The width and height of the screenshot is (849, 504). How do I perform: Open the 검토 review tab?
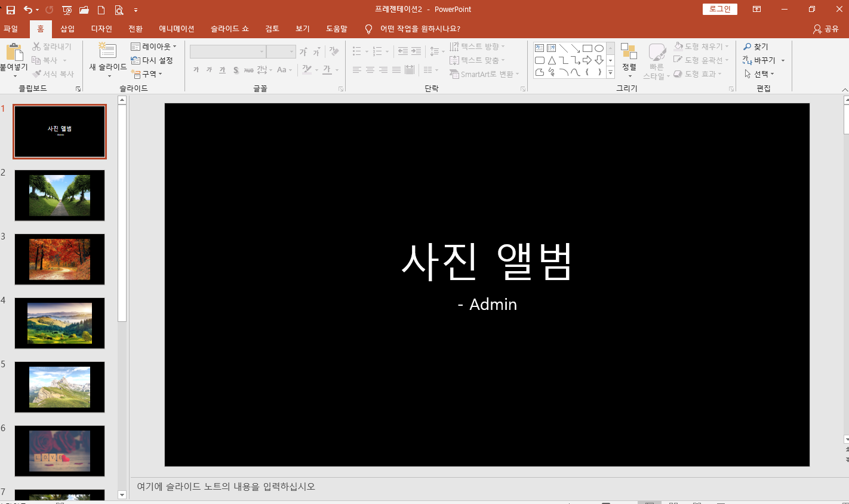[x=272, y=29]
